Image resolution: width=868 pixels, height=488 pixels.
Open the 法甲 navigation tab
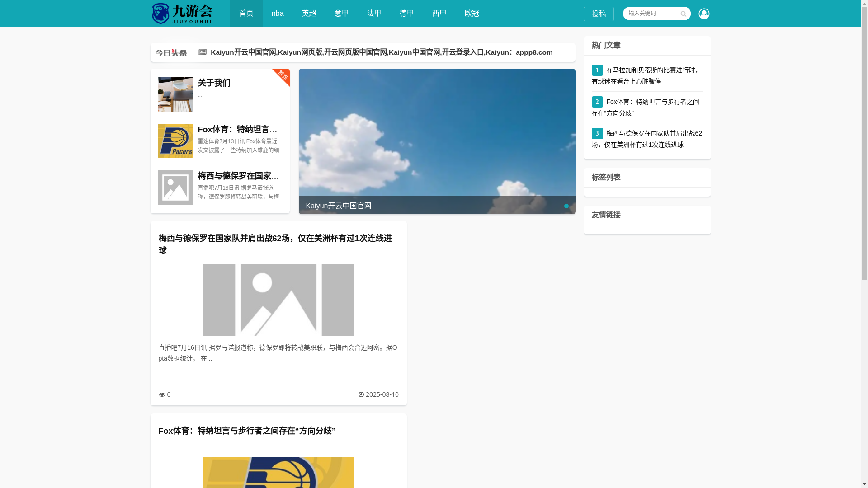click(374, 14)
